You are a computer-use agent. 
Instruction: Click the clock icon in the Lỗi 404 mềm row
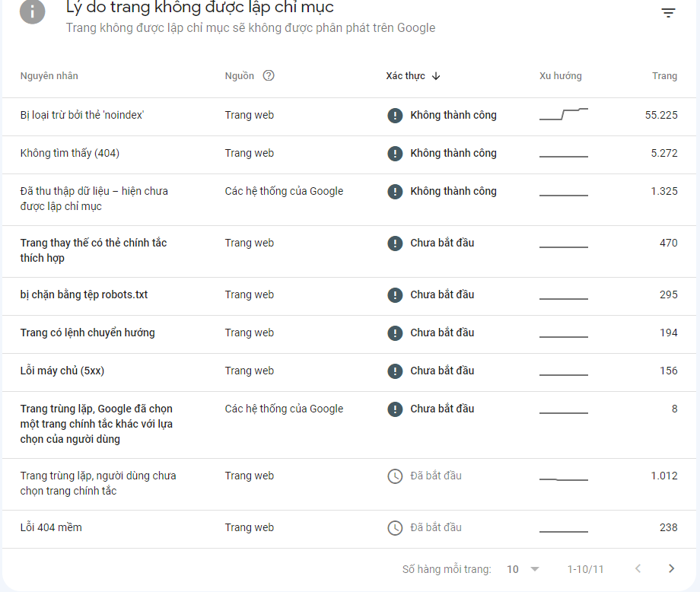coord(395,528)
